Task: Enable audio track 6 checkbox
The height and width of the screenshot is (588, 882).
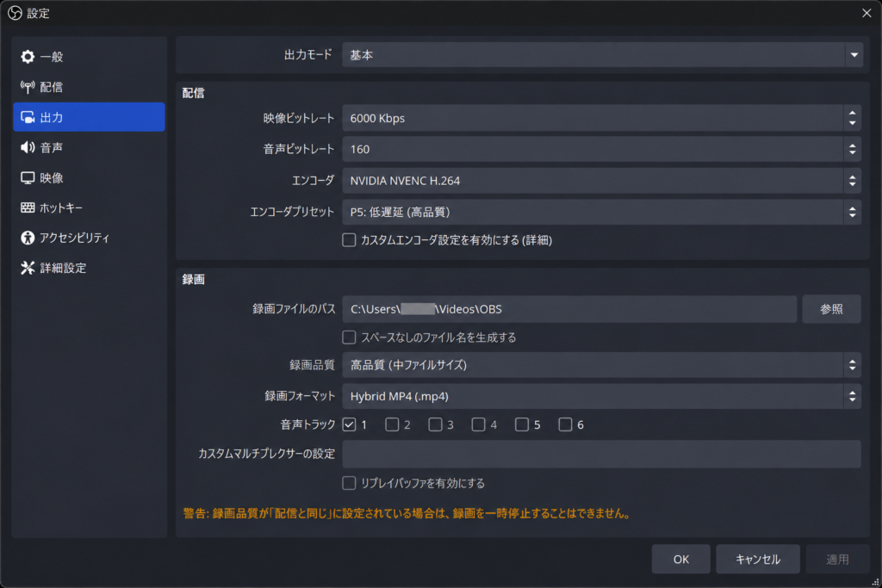Action: coord(565,424)
